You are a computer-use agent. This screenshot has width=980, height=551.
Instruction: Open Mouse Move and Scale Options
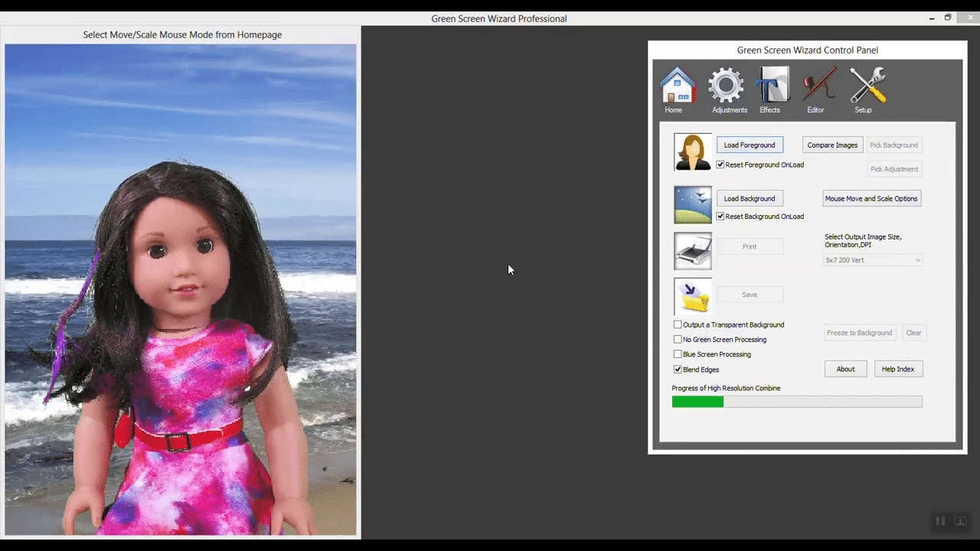point(871,198)
